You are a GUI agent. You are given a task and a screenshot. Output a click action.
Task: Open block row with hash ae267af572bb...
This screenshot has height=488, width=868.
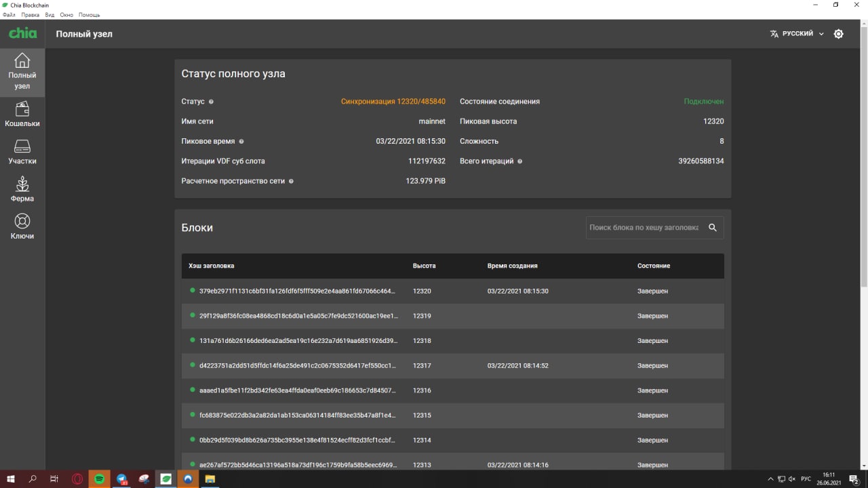point(453,462)
